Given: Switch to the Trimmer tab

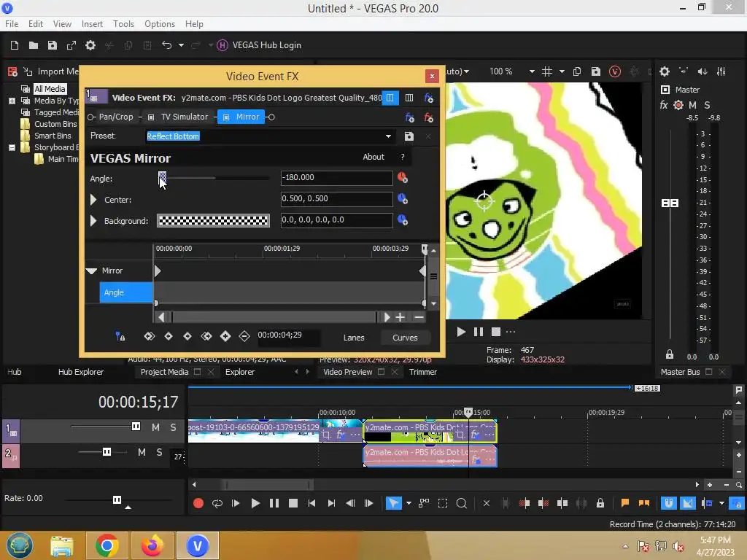Looking at the screenshot, I should click(x=422, y=372).
